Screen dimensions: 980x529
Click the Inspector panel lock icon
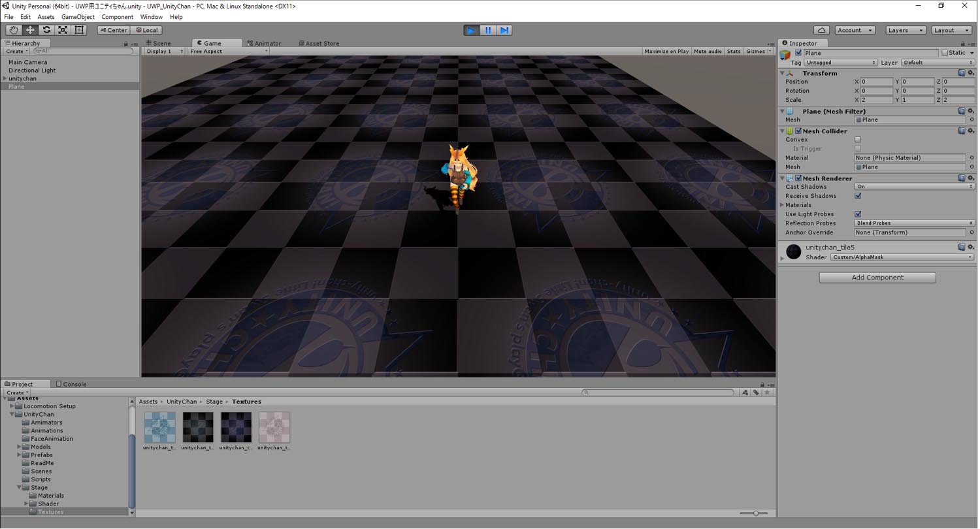(964, 44)
